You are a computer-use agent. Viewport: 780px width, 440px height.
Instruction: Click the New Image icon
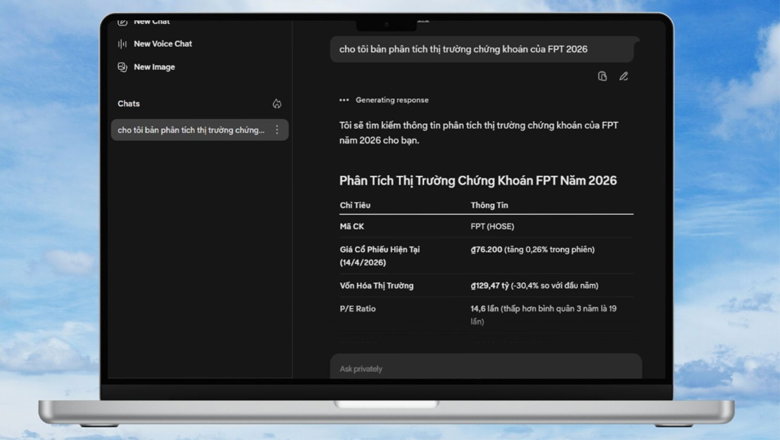(x=122, y=67)
